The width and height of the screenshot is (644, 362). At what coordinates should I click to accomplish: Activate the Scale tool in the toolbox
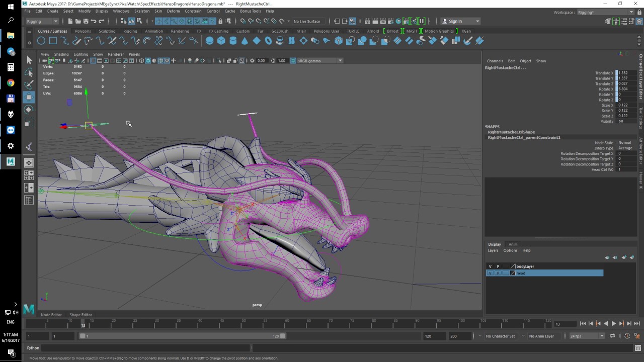tap(29, 122)
